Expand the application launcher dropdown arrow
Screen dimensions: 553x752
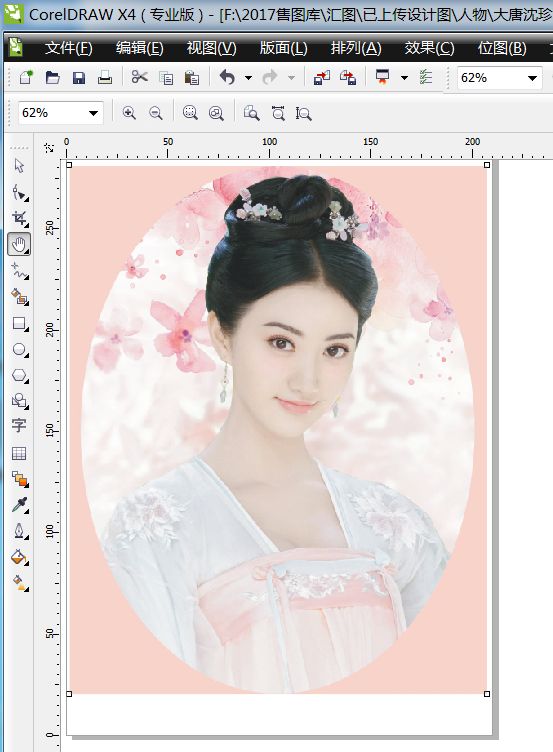(x=404, y=77)
